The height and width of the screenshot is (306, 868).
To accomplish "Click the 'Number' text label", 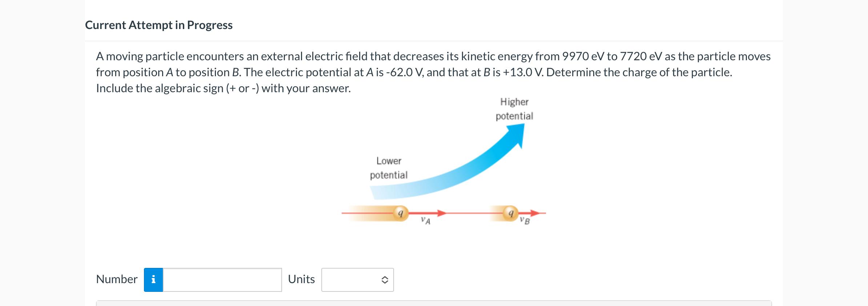I will click(117, 279).
